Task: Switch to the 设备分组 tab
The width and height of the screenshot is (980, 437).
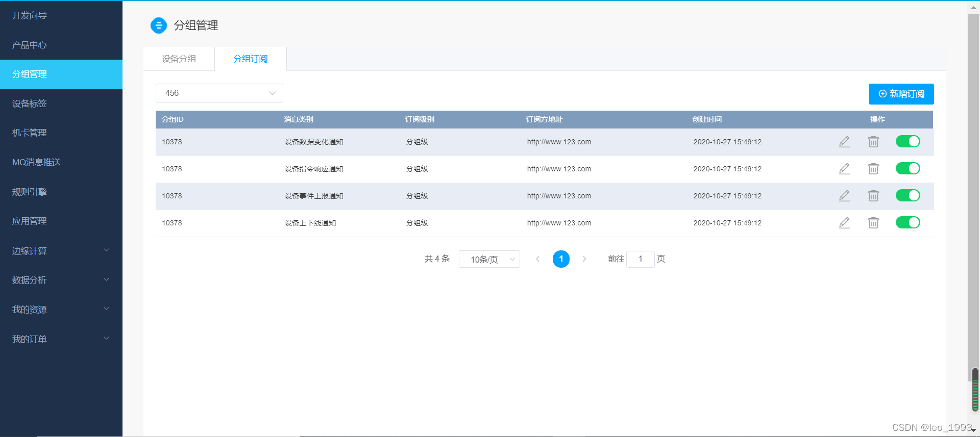Action: tap(179, 59)
